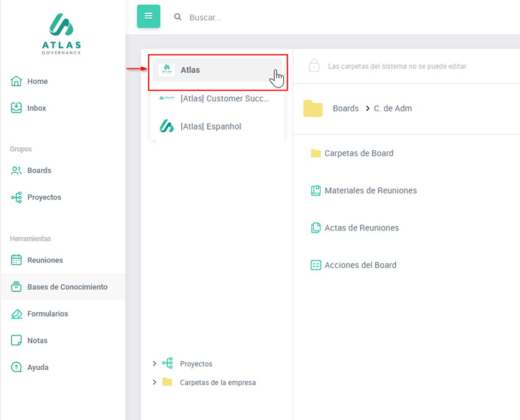Click the search magnifier icon
Image resolution: width=520 pixels, height=420 pixels.
[x=177, y=17]
